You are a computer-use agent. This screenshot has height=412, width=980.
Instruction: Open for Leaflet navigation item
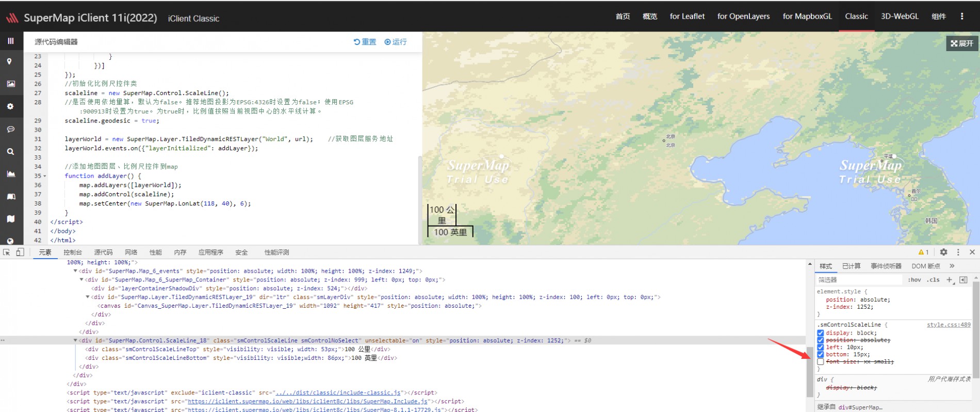click(x=687, y=17)
